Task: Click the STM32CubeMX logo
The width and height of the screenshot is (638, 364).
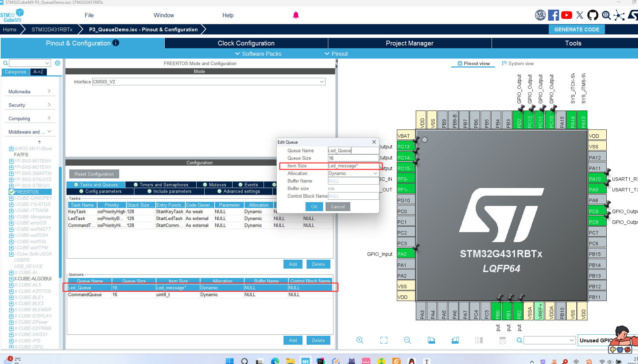Action: (12, 15)
